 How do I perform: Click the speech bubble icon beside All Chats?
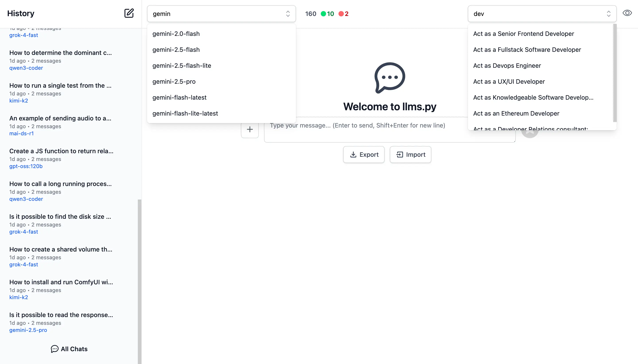54,349
